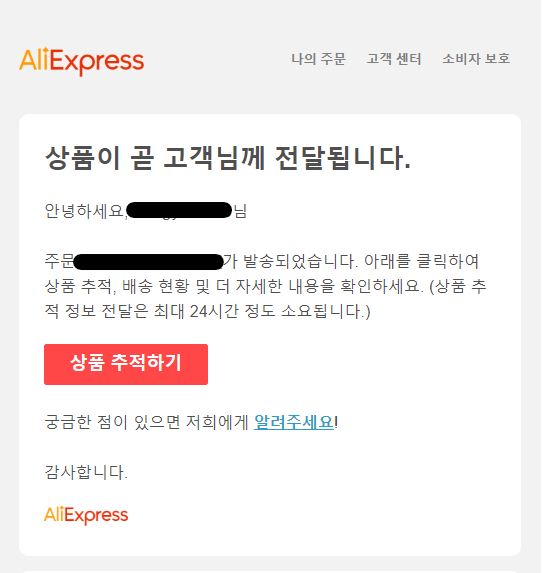Click the 님 honorific after the redacted name
Viewport: 542px width, 573px height.
(240, 211)
